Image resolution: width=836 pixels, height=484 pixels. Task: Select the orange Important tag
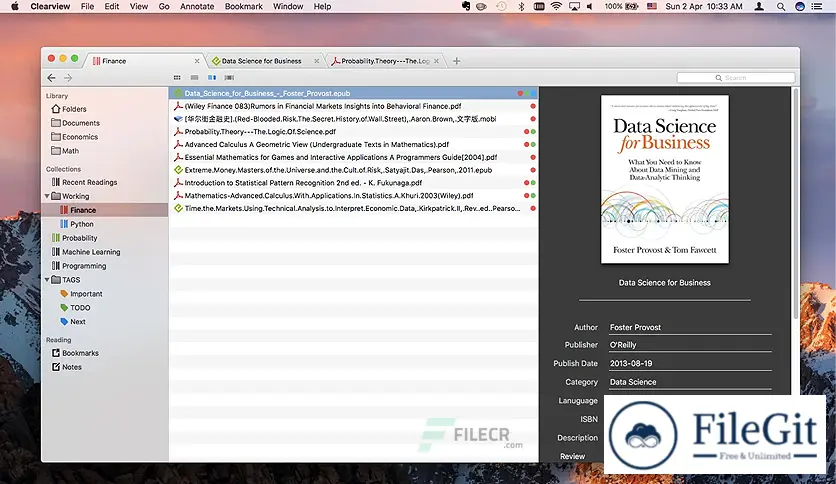(81, 294)
